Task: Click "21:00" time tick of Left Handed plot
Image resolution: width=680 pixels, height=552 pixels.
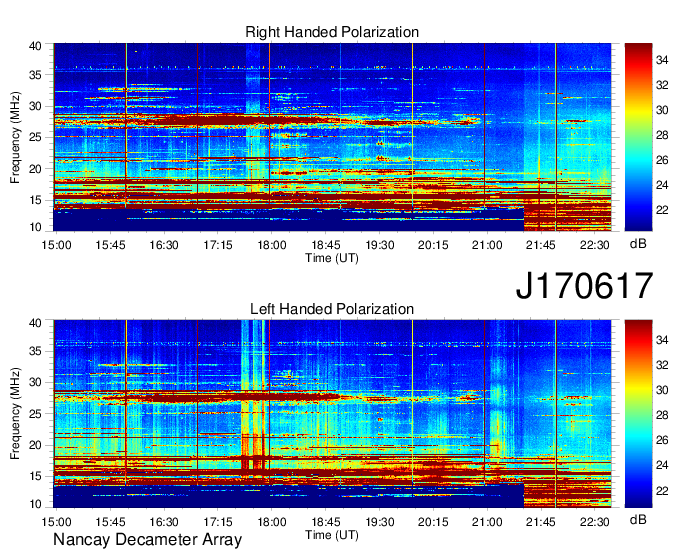Action: pos(487,522)
